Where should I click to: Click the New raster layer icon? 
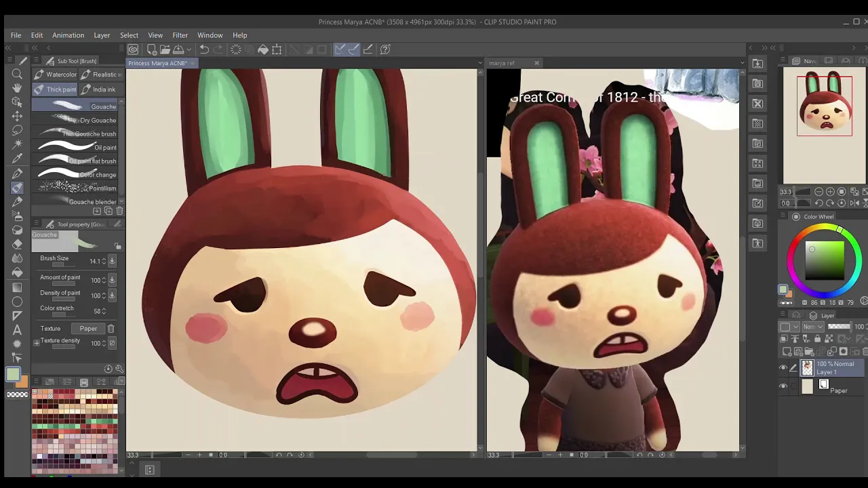point(787,352)
